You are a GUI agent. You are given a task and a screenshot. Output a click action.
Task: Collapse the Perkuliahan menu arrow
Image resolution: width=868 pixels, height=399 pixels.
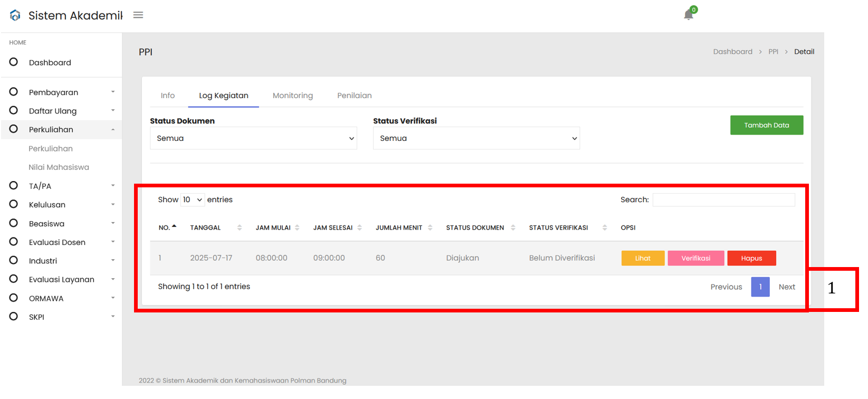pos(113,129)
